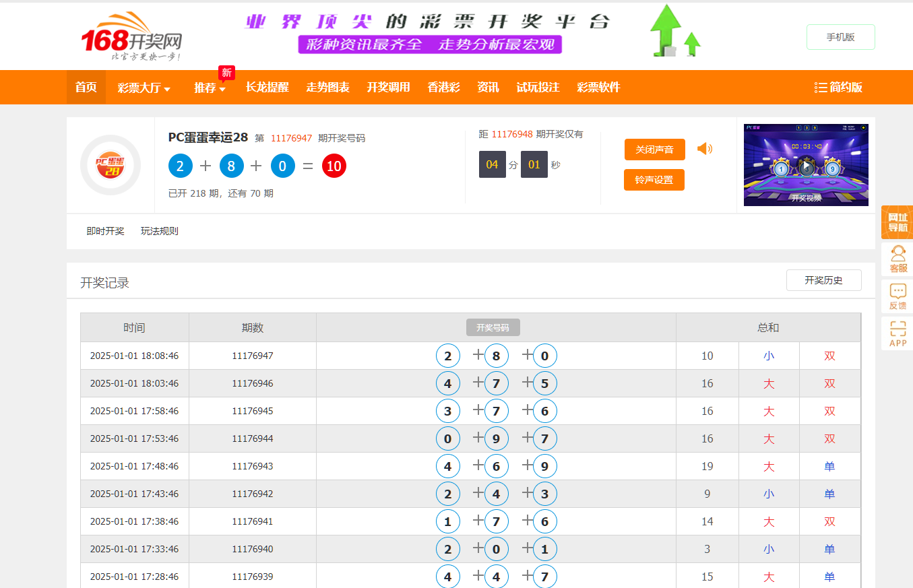Viewport: 913px width, 588px height.
Task: Play the 开奖视频 thumbnail
Action: click(x=805, y=165)
